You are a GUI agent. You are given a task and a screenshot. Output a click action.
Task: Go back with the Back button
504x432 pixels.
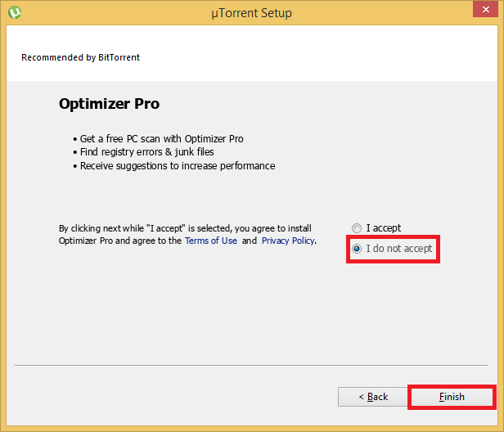click(x=373, y=397)
